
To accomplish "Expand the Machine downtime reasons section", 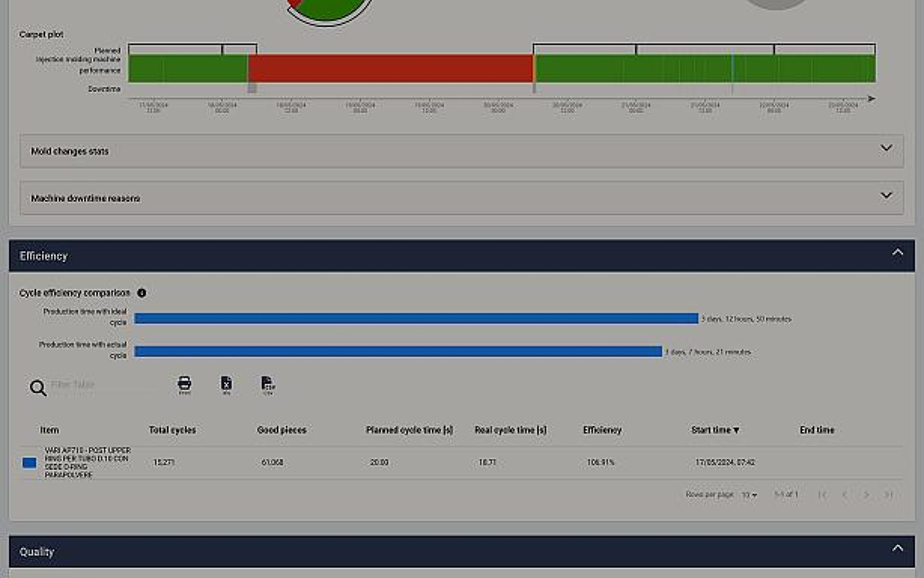I will pyautogui.click(x=462, y=197).
